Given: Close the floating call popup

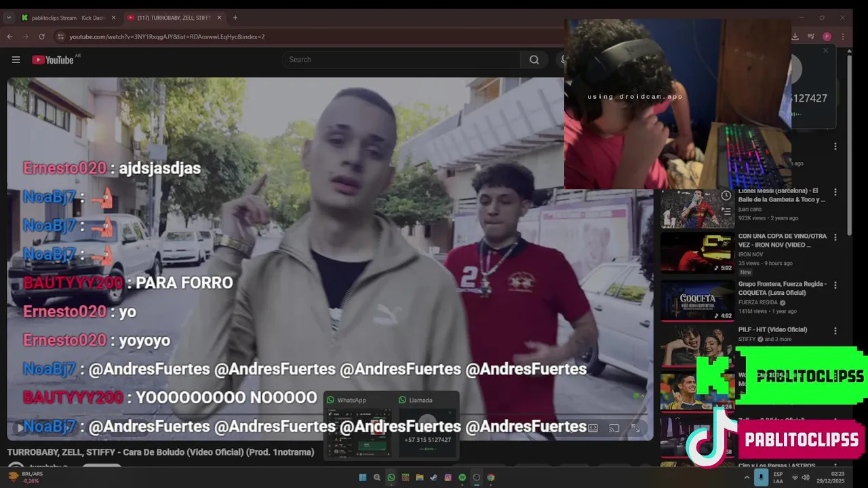Looking at the screenshot, I should point(825,51).
